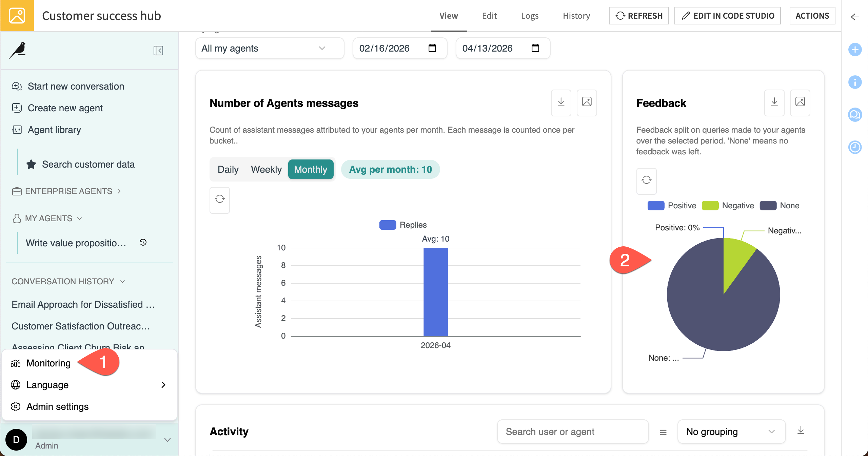Viewport: 868px width, 456px height.
Task: Export Feedback chart as image
Action: 800,102
